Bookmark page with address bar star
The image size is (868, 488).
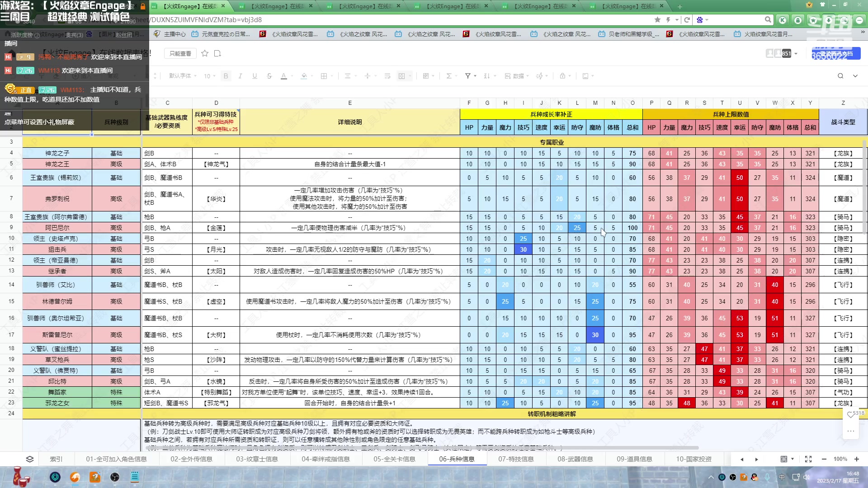click(657, 20)
